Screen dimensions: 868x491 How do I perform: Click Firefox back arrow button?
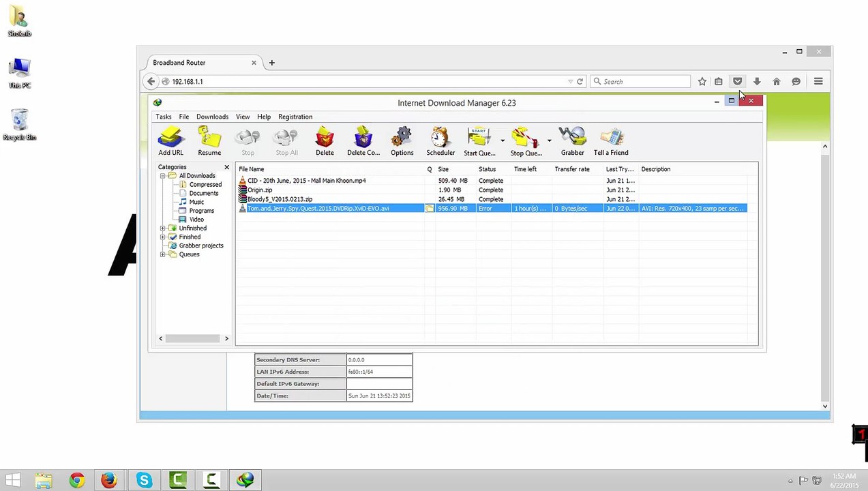[151, 82]
